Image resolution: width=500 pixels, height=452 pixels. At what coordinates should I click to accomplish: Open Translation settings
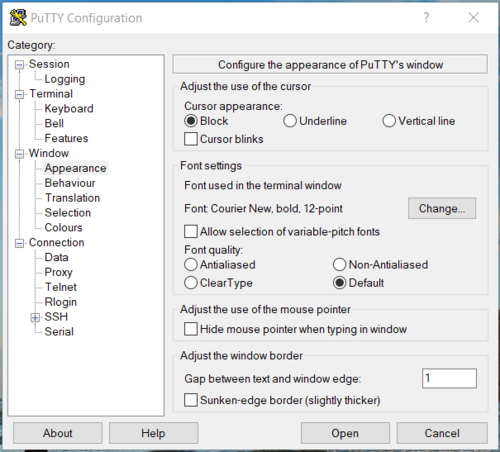[72, 198]
